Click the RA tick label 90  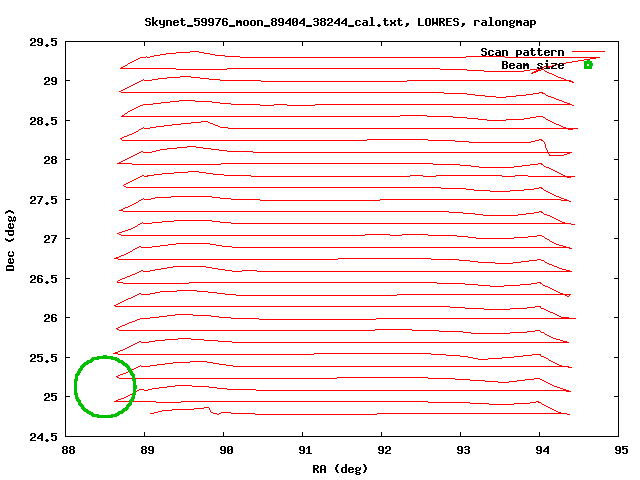pos(226,450)
